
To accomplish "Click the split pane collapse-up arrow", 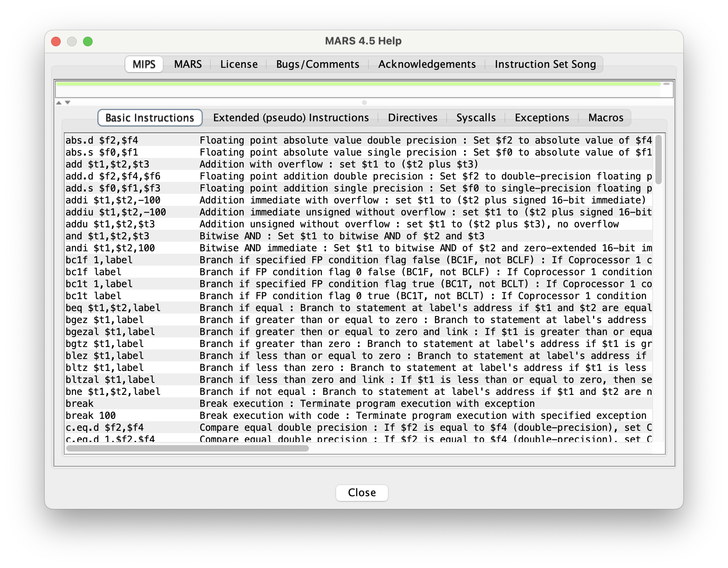I will [x=59, y=103].
